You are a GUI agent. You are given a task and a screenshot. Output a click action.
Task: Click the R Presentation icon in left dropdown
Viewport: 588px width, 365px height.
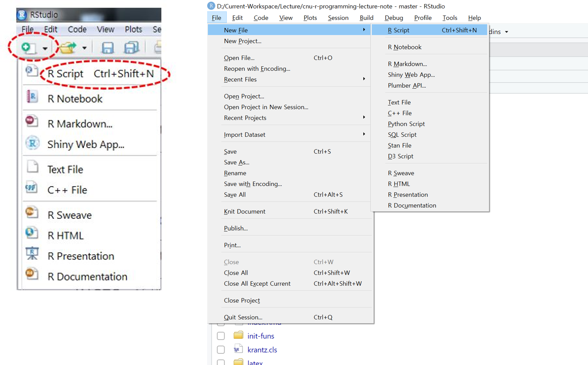click(32, 253)
